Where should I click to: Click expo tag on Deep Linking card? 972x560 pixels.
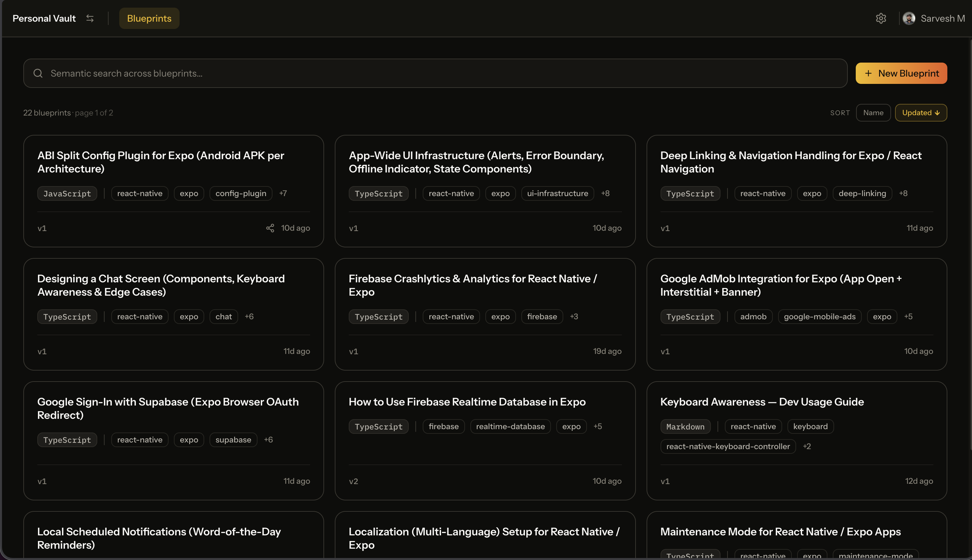(x=812, y=193)
